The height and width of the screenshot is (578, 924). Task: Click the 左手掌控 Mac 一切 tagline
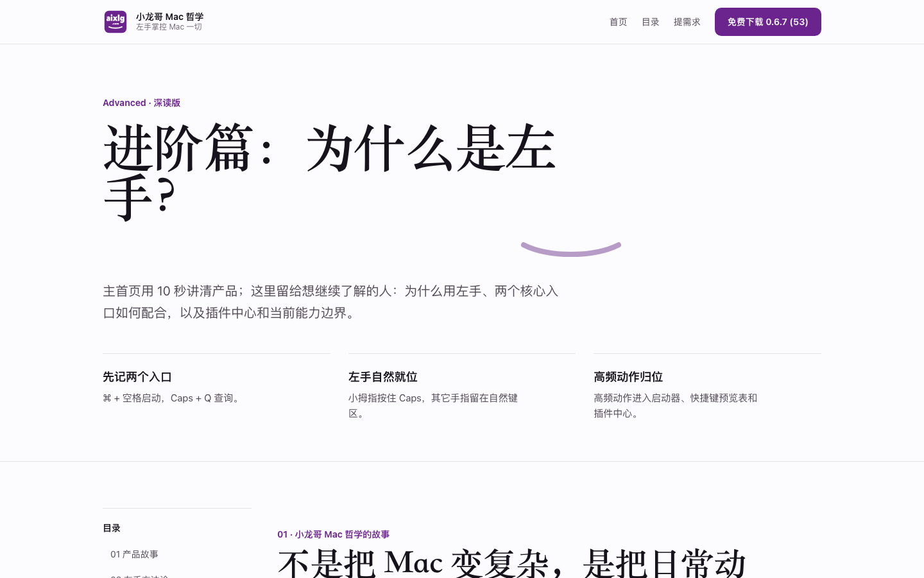coord(169,27)
